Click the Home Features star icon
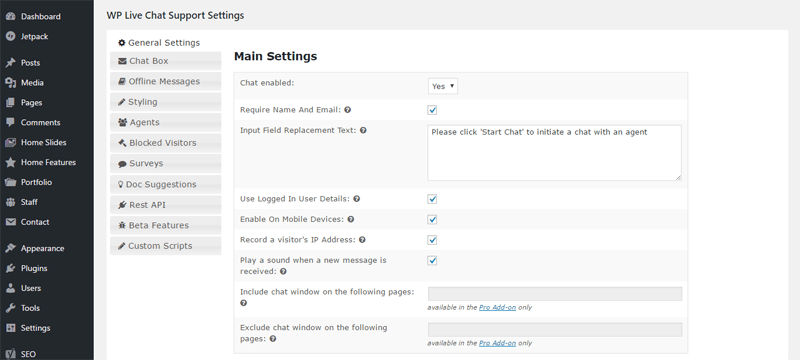This screenshot has height=360, width=800. click(x=10, y=162)
